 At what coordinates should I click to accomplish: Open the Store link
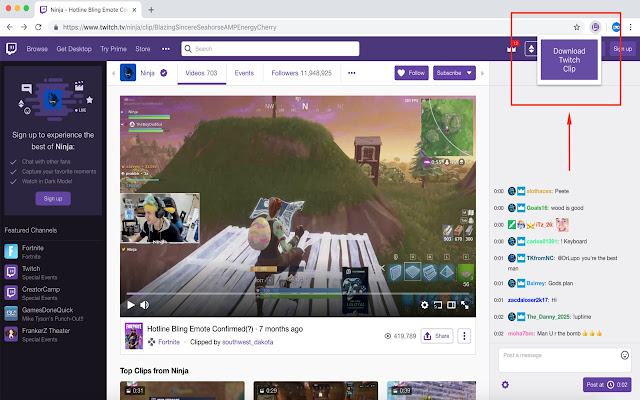(x=143, y=49)
